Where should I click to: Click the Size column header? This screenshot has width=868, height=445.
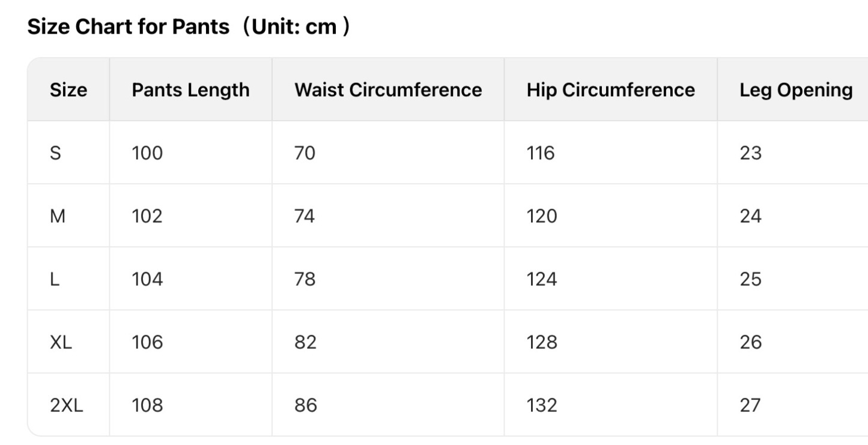coord(68,90)
